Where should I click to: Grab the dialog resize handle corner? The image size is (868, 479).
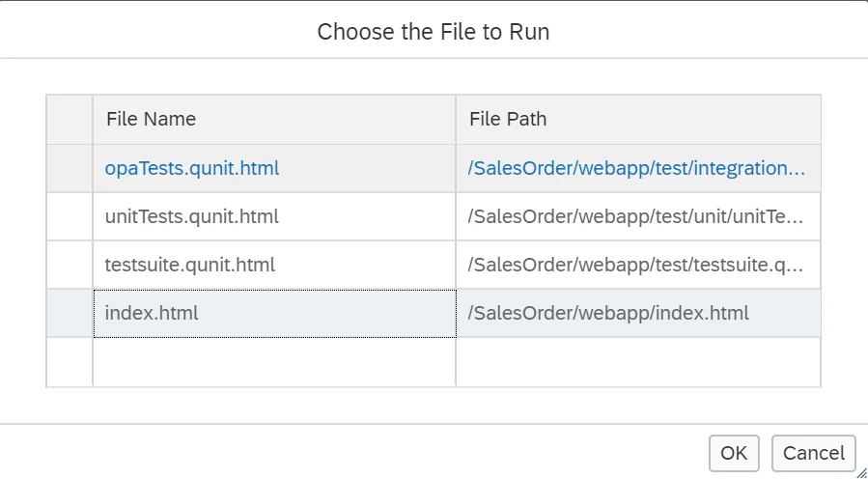tap(861, 472)
